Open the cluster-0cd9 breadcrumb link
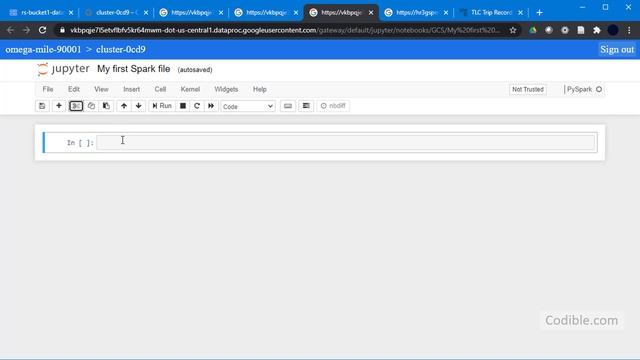The height and width of the screenshot is (360, 640). (121, 49)
